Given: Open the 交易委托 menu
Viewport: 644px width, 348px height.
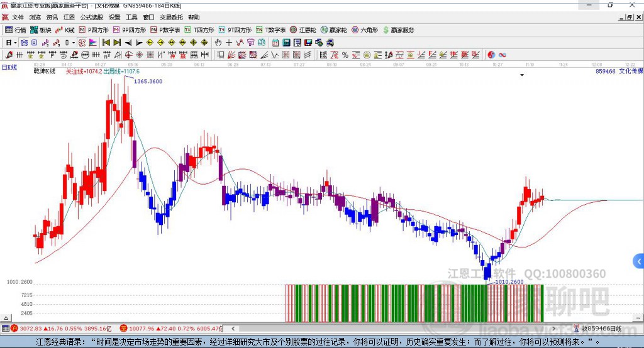Looking at the screenshot, I should click(x=171, y=17).
